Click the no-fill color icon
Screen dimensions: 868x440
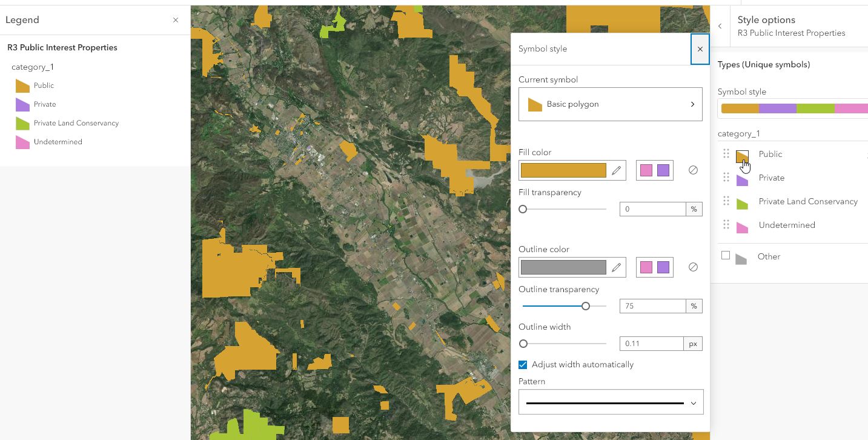(693, 171)
